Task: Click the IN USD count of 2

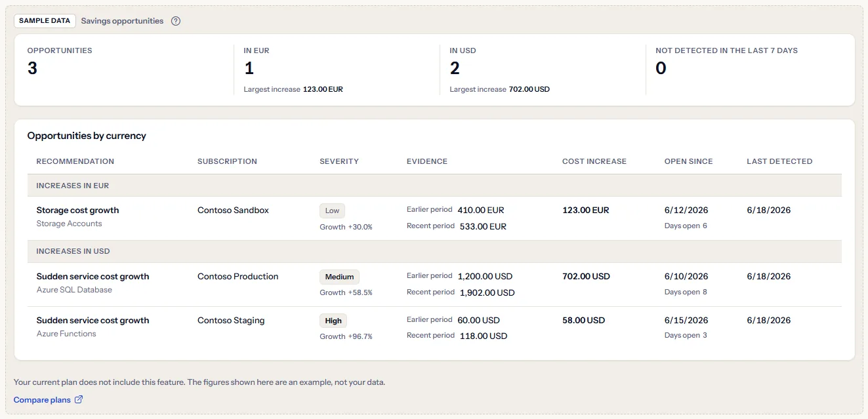Action: point(455,68)
